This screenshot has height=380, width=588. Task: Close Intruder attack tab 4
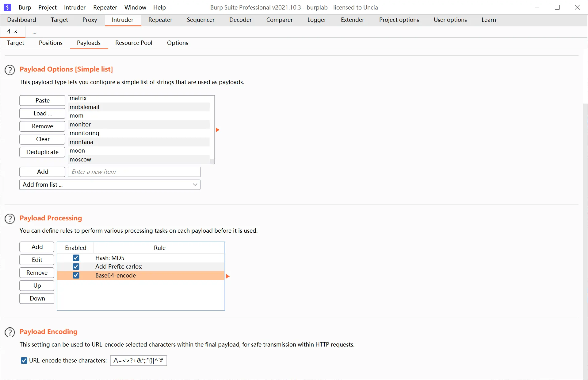click(16, 32)
